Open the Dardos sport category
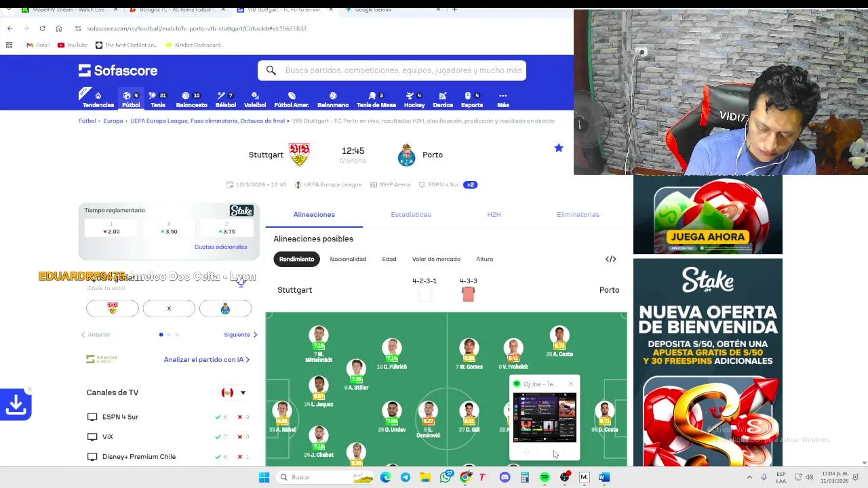This screenshot has width=868, height=488. 443,100
